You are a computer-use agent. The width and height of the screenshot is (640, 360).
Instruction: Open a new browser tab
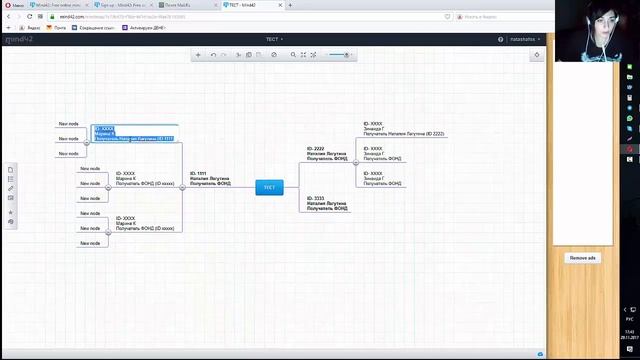[290, 5]
